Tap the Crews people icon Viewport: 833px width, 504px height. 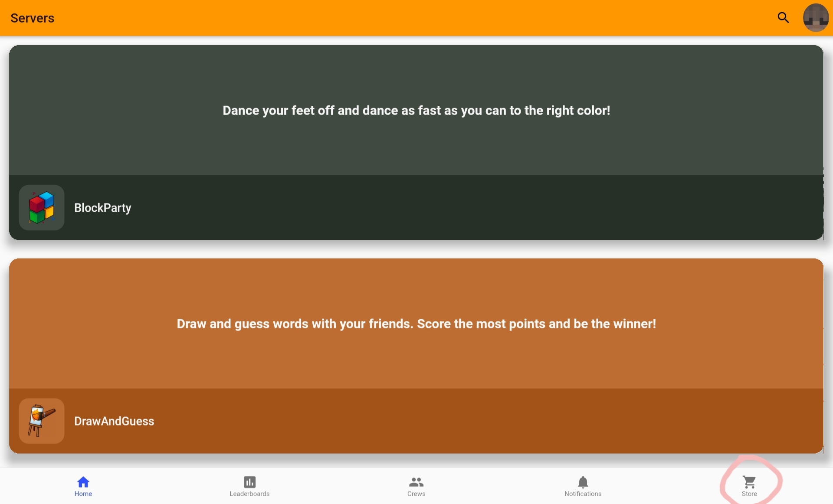pyautogui.click(x=416, y=482)
